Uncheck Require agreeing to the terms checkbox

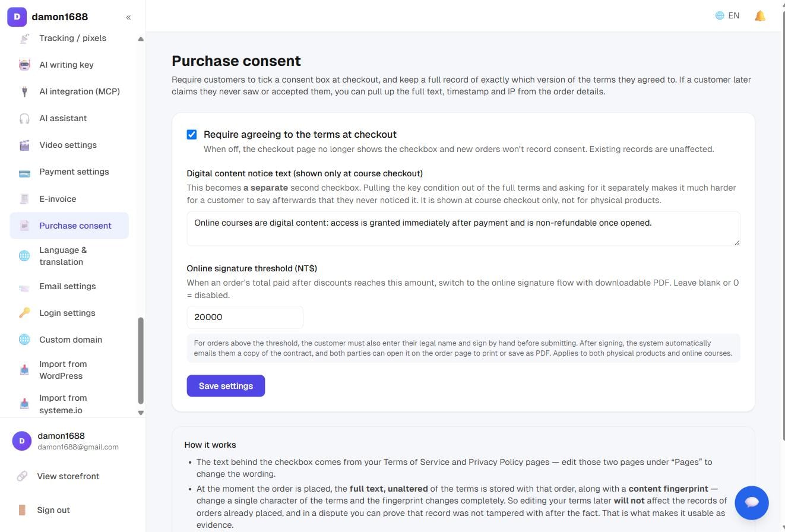tap(192, 135)
